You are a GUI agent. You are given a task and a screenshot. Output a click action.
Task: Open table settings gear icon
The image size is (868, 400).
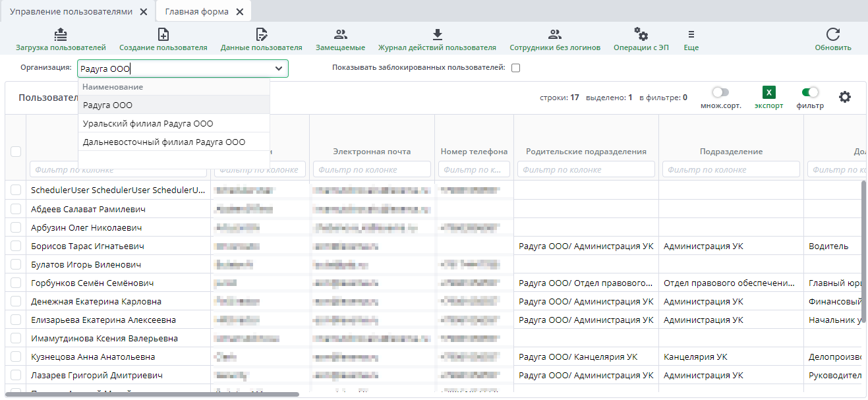pos(845,97)
